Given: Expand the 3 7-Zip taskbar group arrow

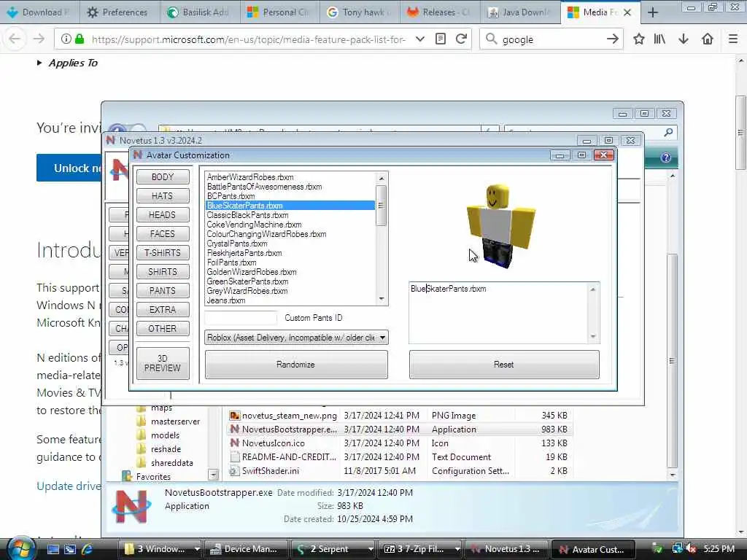Looking at the screenshot, I should coord(457,549).
